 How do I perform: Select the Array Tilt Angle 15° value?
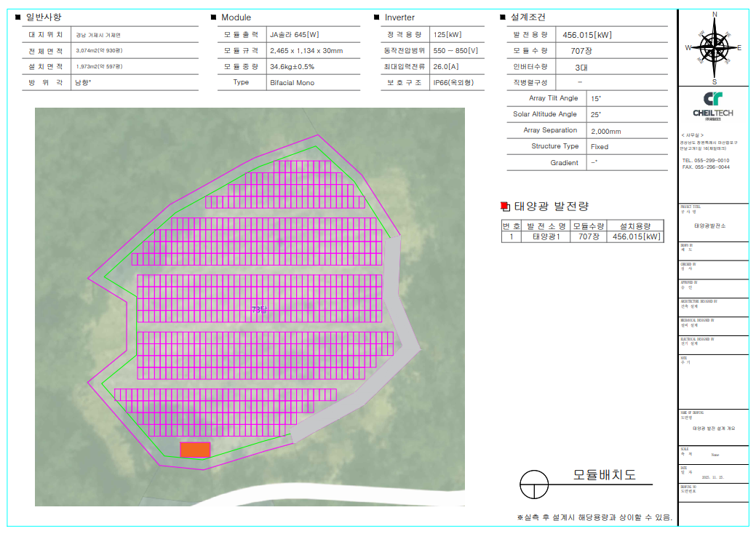(596, 98)
